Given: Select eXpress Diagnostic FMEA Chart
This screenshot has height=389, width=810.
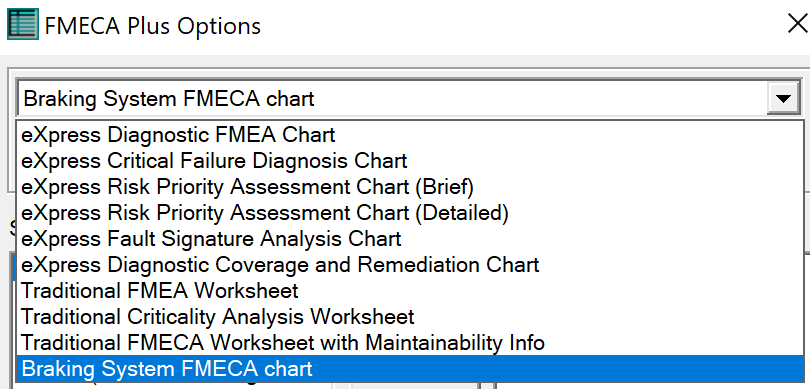Looking at the screenshot, I should (x=410, y=135).
